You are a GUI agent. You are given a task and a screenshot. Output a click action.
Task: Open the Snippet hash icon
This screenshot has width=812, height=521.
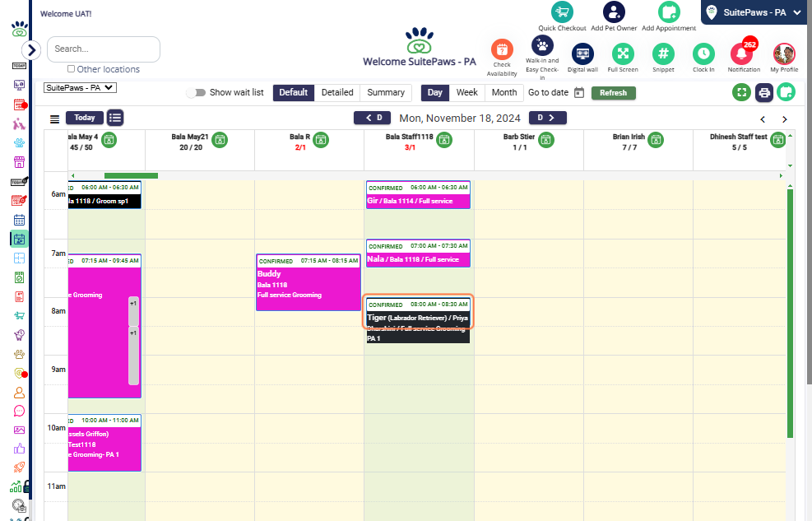pos(663,53)
